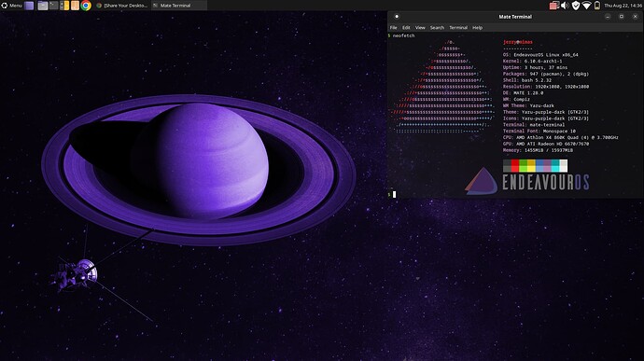Click the green neofetch color block

tap(524, 165)
